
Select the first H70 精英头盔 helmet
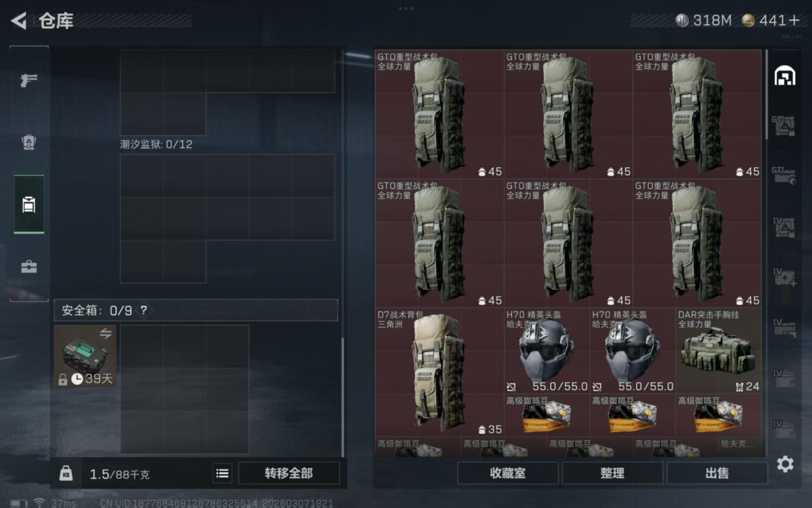(x=547, y=350)
